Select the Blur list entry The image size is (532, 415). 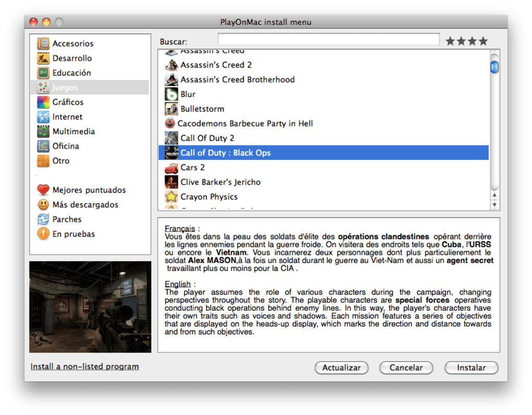(324, 94)
